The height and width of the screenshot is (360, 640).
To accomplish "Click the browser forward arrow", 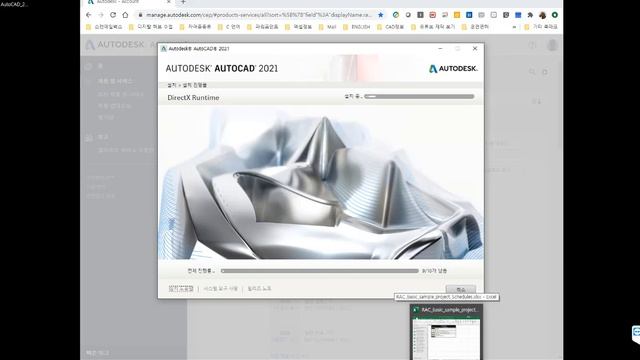I will pyautogui.click(x=101, y=15).
